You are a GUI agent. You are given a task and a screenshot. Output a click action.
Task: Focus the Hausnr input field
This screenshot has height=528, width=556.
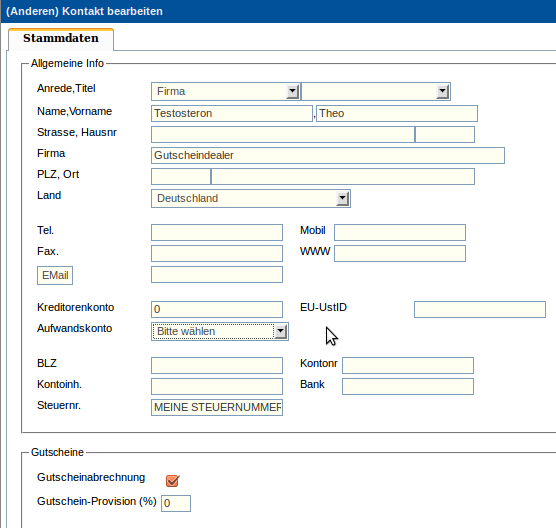coord(445,135)
